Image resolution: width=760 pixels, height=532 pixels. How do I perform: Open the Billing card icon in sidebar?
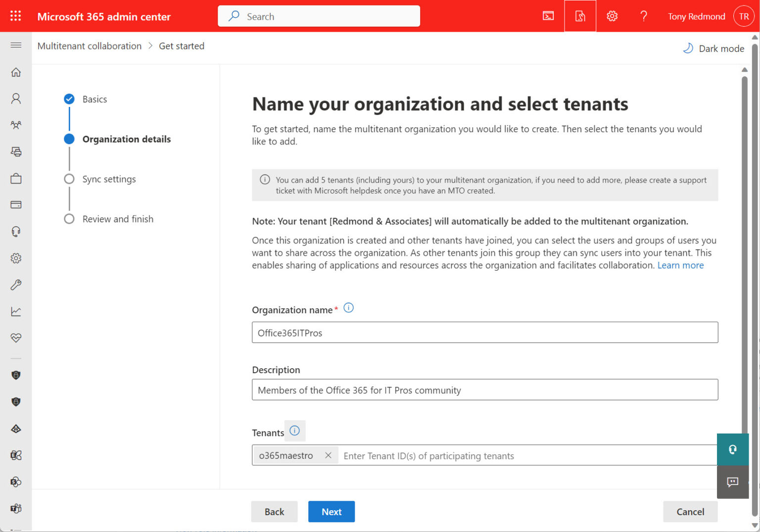point(15,204)
